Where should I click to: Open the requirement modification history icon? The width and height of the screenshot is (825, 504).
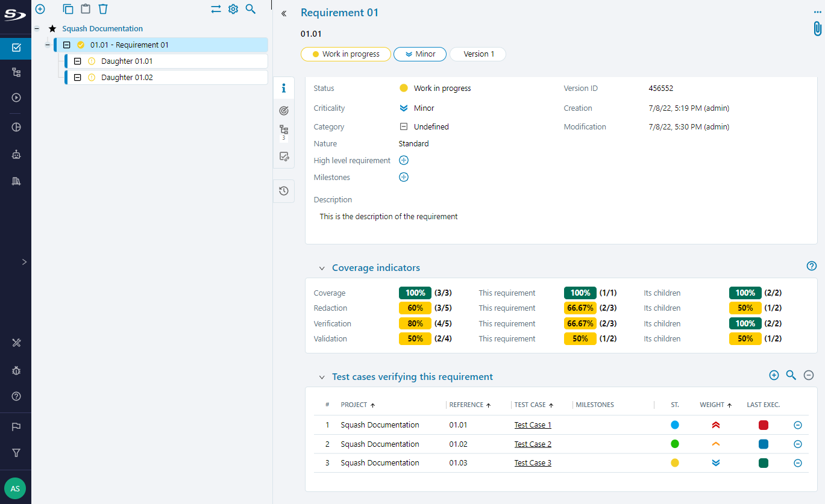[284, 191]
